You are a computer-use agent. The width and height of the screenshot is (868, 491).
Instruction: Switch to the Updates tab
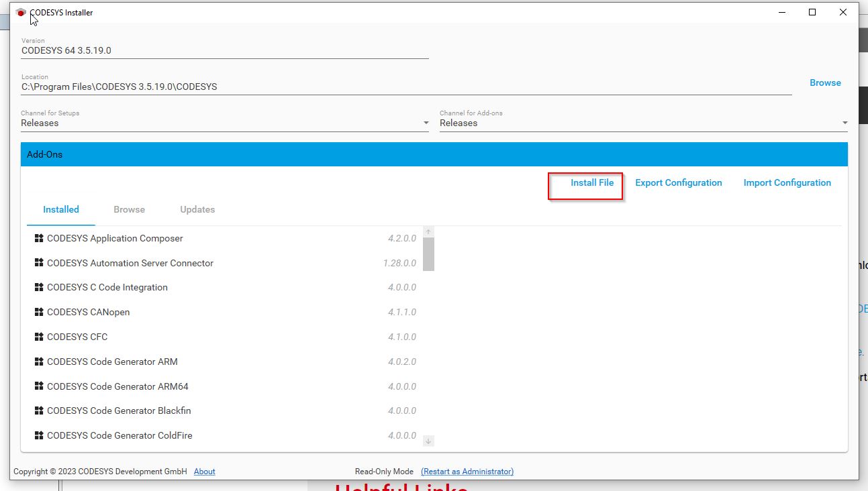(x=197, y=209)
